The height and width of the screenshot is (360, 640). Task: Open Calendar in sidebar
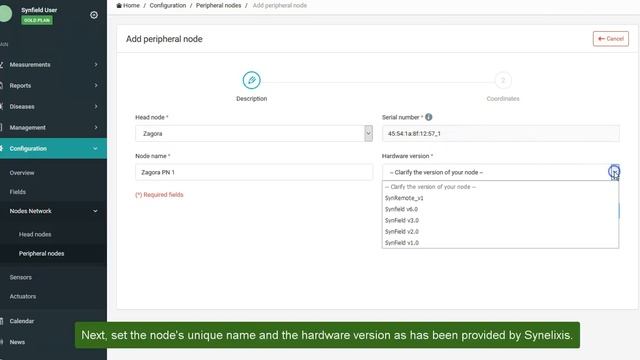(x=22, y=321)
